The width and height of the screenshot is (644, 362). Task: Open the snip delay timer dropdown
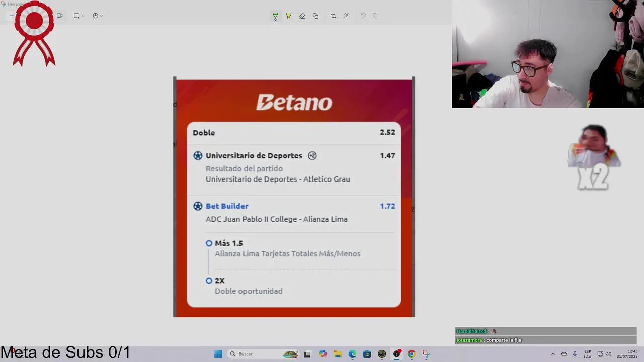[x=98, y=16]
